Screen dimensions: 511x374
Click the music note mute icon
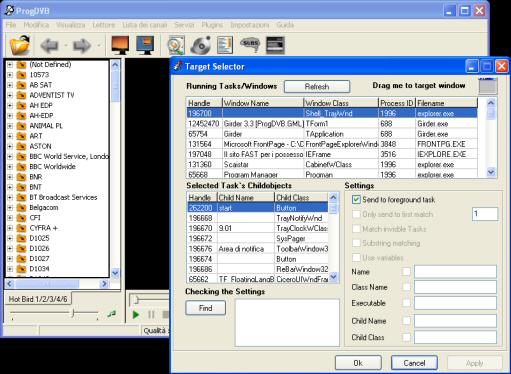click(x=111, y=314)
